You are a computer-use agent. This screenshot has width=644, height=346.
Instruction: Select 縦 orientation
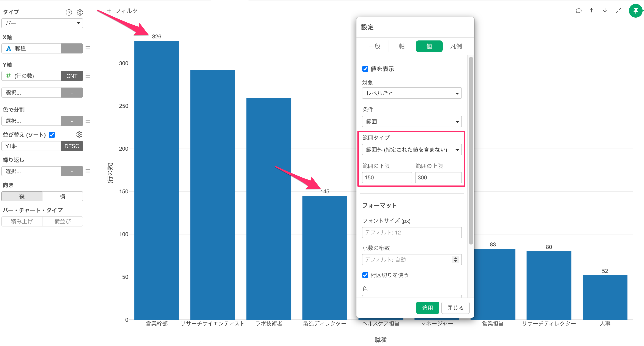pyautogui.click(x=22, y=196)
